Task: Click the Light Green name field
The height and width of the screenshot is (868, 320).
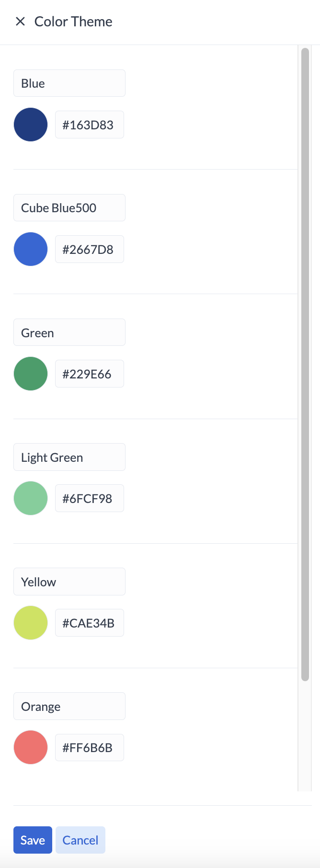Action: [x=69, y=457]
